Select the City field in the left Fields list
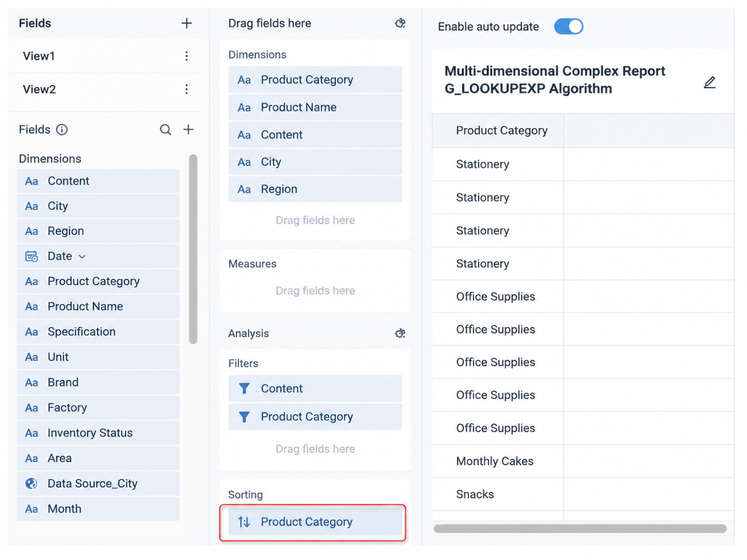The height and width of the screenshot is (560, 747). click(x=98, y=206)
